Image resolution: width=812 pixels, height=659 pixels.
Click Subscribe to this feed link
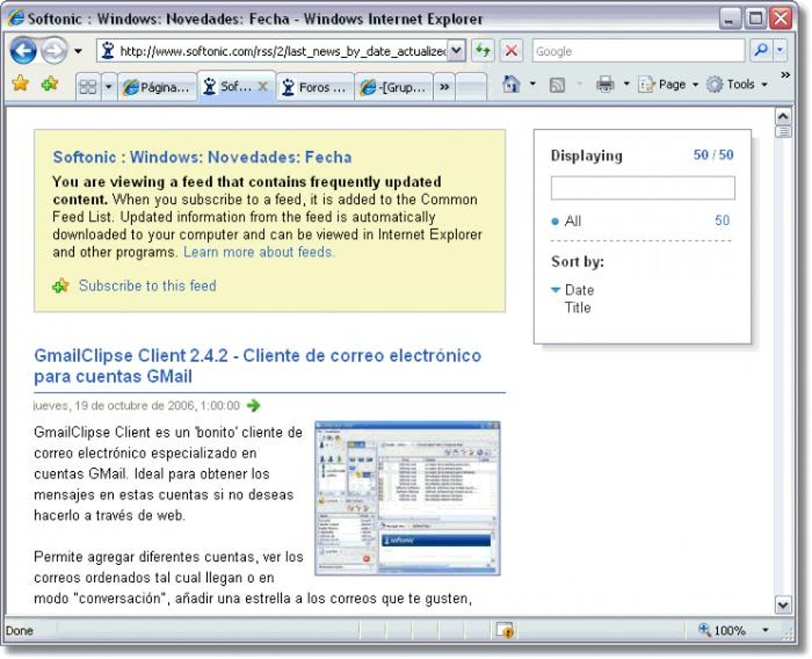[147, 286]
